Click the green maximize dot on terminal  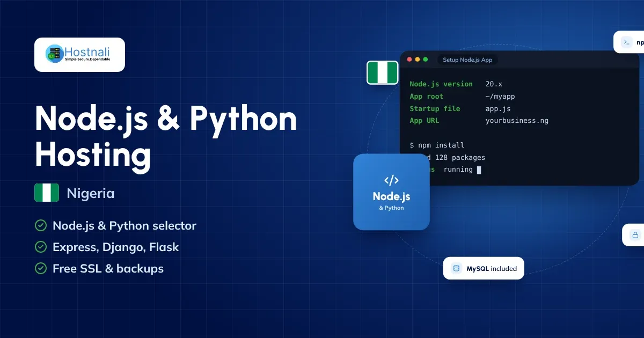[x=426, y=60]
